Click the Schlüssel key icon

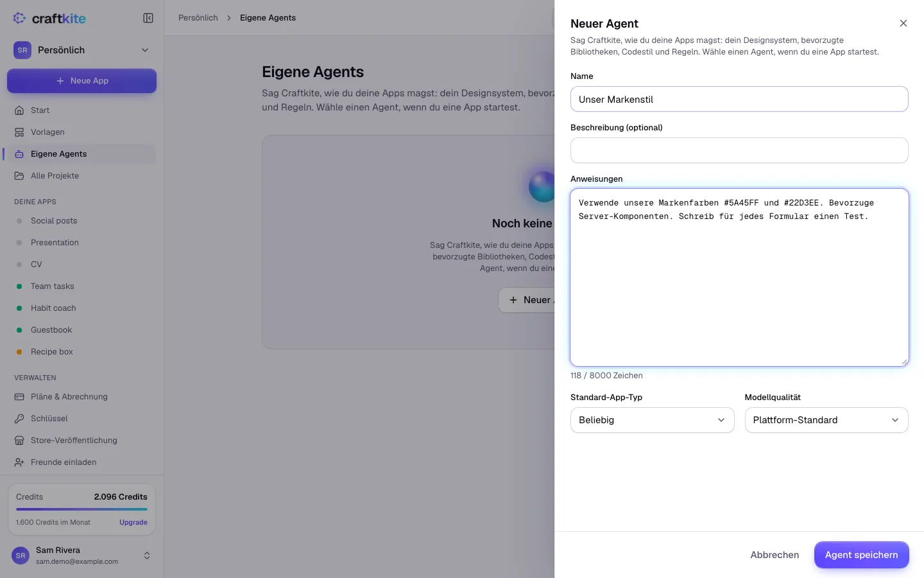click(19, 419)
